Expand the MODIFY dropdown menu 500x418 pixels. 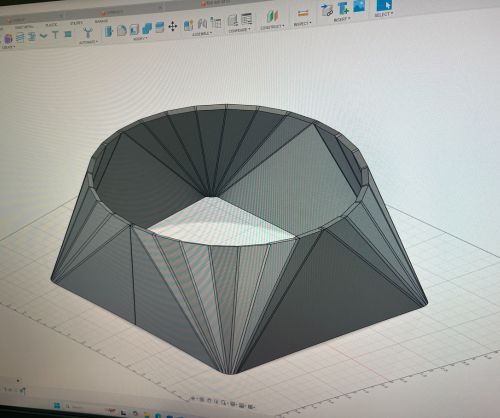point(140,39)
